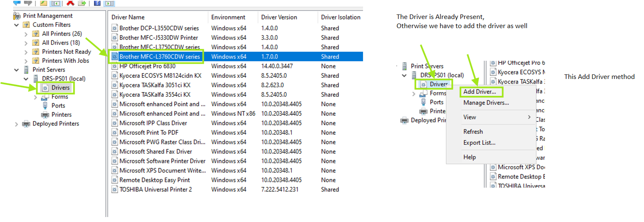Click the blue Help toolbar icon
The image size is (644, 222).
[97, 3]
